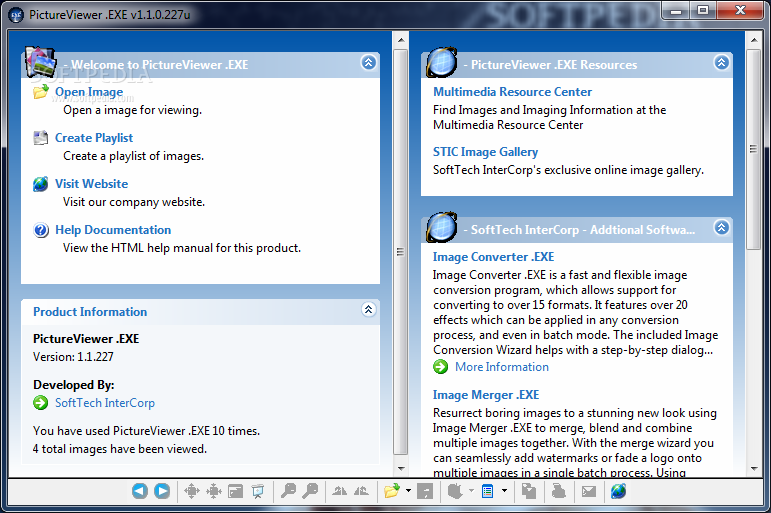Screen dimensions: 771x513
Task: Click the expand-arrows fit icon in toolbar
Action: tap(191, 491)
